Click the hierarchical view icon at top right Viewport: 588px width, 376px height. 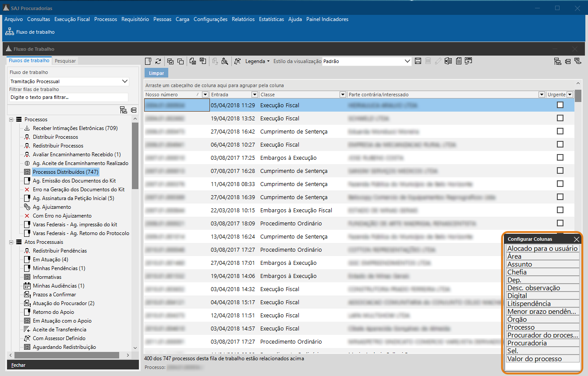pos(558,62)
